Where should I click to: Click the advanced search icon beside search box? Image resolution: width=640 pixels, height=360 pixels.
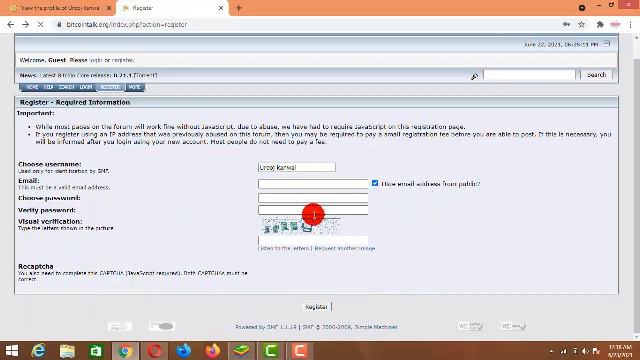tap(474, 76)
